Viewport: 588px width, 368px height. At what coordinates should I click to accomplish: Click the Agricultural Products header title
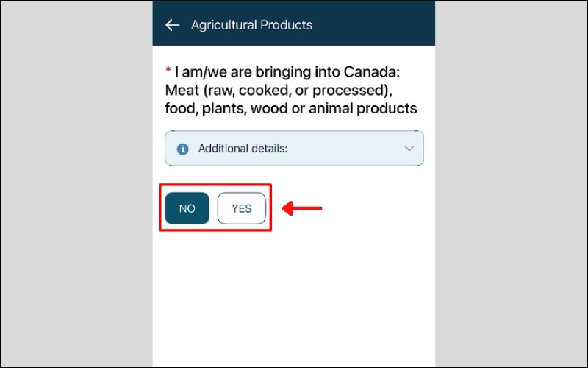click(x=251, y=25)
